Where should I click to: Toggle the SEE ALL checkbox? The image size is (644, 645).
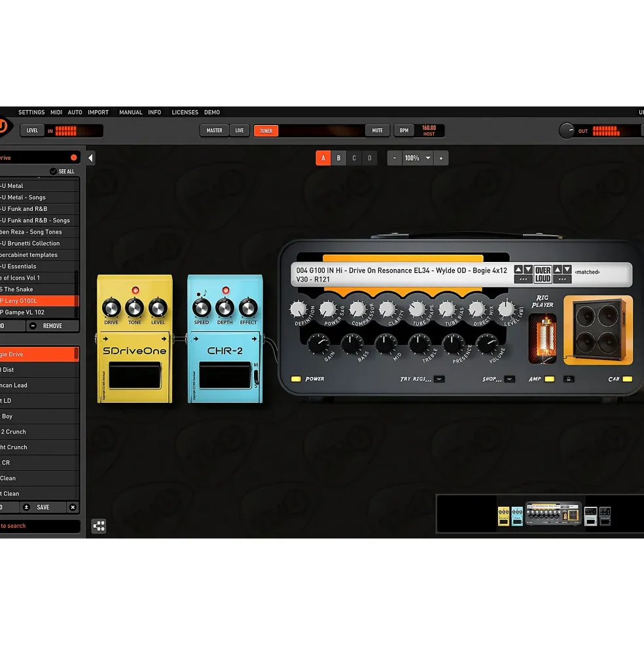[x=53, y=171]
